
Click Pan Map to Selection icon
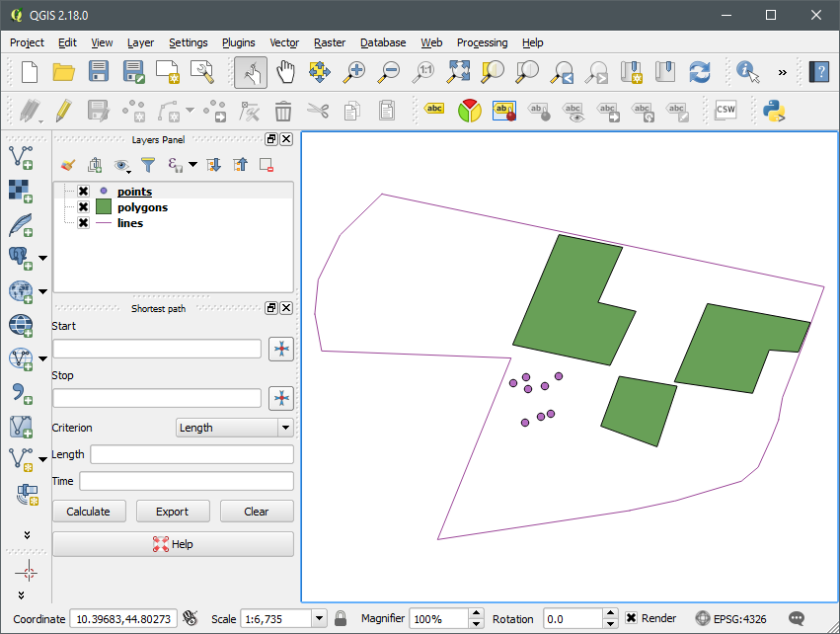point(319,72)
